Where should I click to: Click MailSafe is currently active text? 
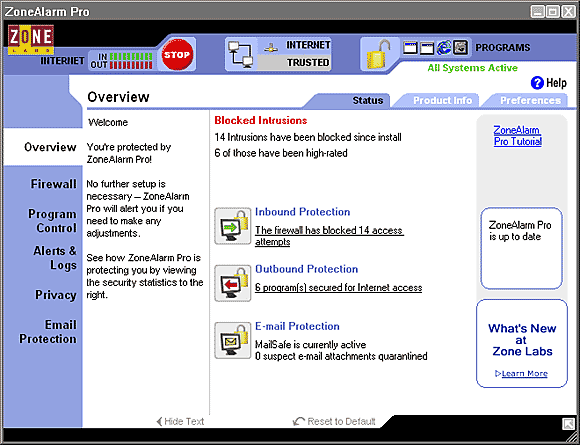[310, 345]
